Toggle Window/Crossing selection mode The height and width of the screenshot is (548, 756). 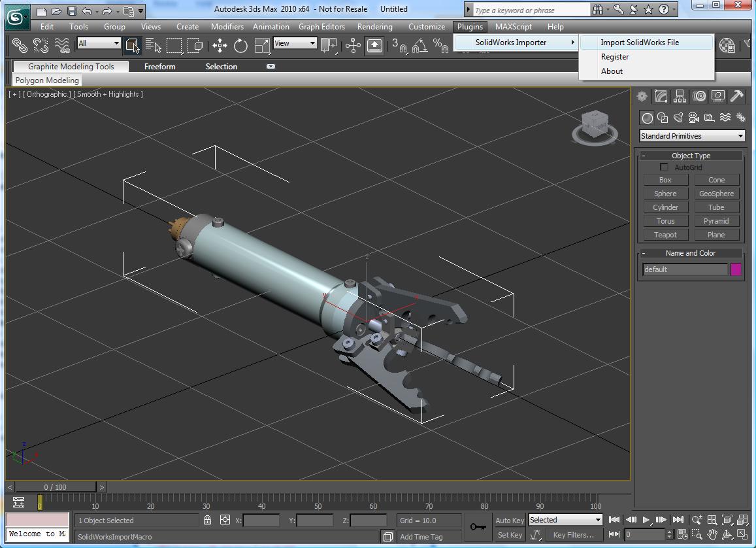pyautogui.click(x=195, y=46)
